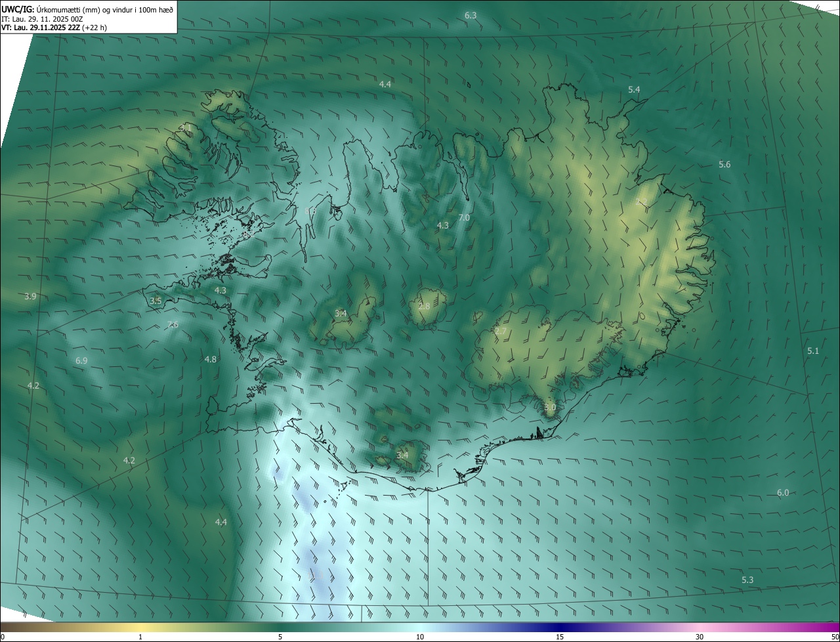840x642 pixels.
Task: Click the 50 label on the color scale
Action: pos(835,637)
